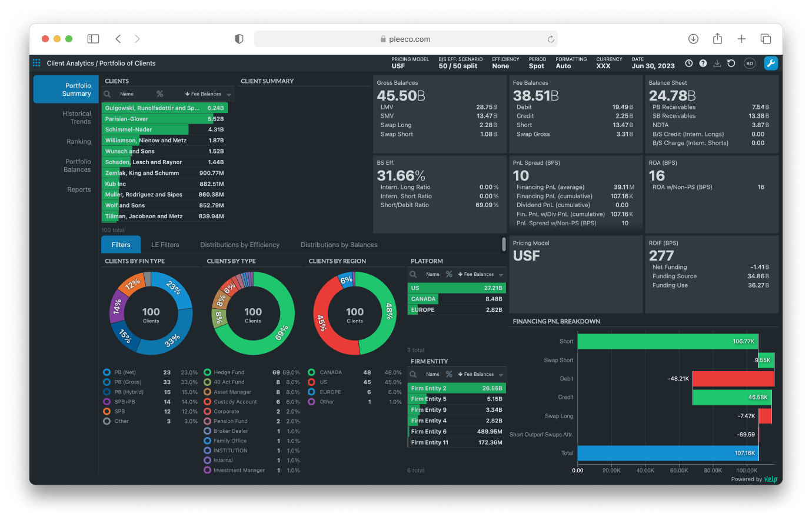Viewport: 812px width, 520px height.
Task: Click the refresh reset icon in header
Action: pos(731,64)
